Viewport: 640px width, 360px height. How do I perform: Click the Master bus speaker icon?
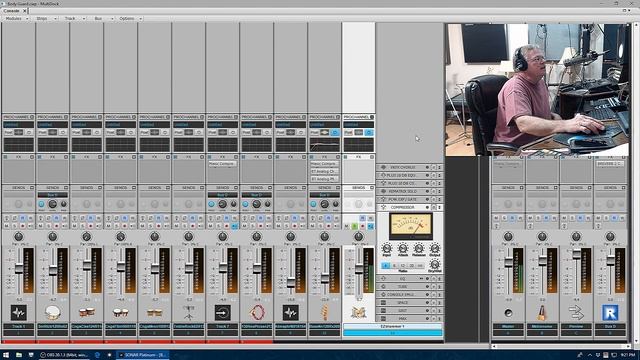click(x=508, y=313)
